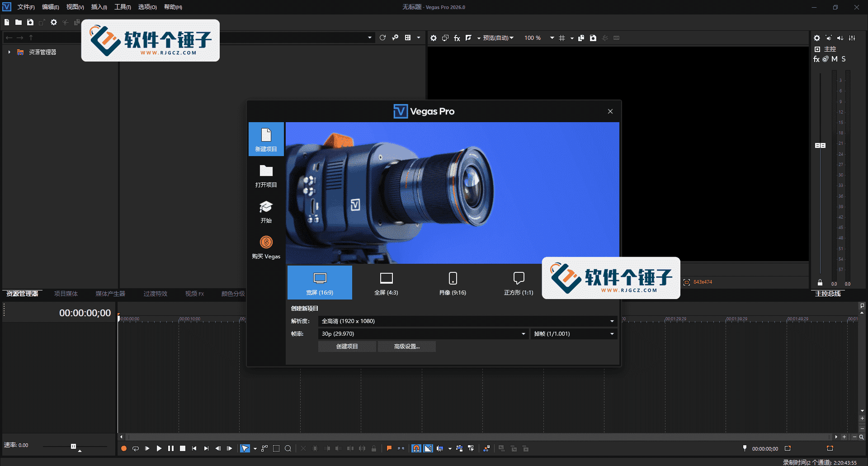Toggle snapping magnet
The height and width of the screenshot is (466, 868).
pos(416,448)
